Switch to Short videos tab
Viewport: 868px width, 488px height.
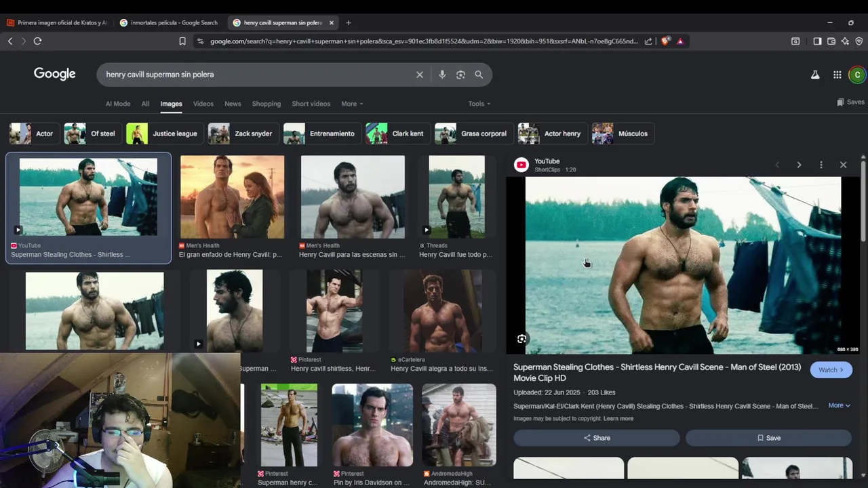tap(311, 104)
